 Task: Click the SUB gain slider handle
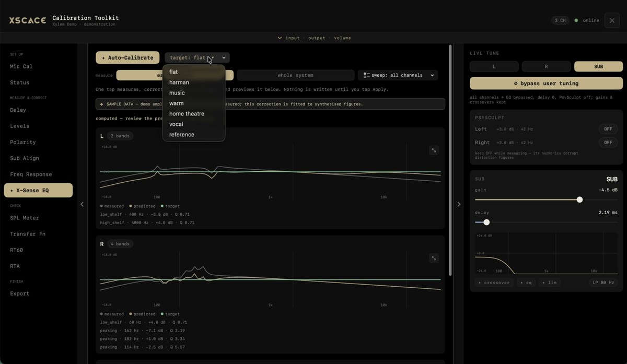click(x=579, y=199)
